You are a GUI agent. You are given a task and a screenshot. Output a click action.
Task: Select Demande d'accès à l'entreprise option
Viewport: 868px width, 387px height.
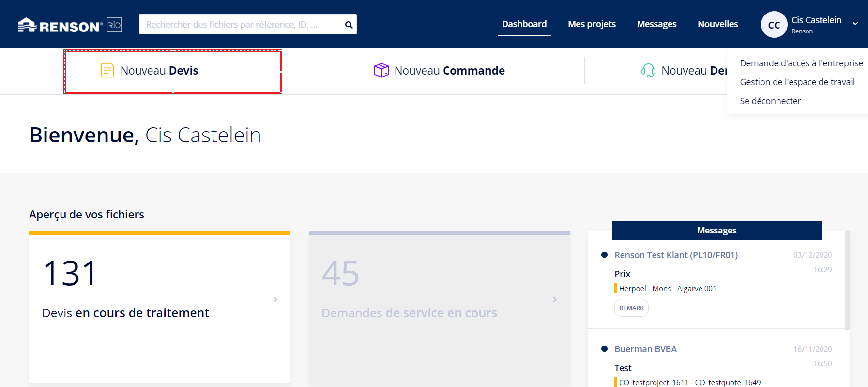[801, 63]
